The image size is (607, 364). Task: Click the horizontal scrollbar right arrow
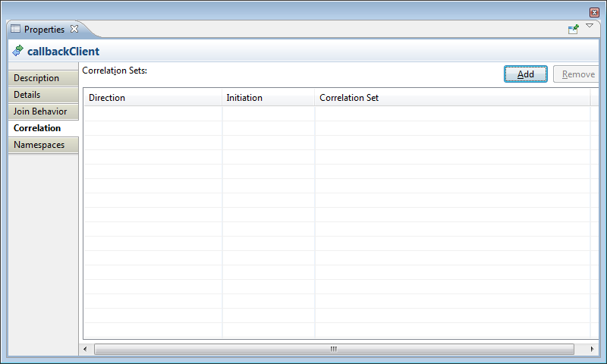(x=593, y=349)
